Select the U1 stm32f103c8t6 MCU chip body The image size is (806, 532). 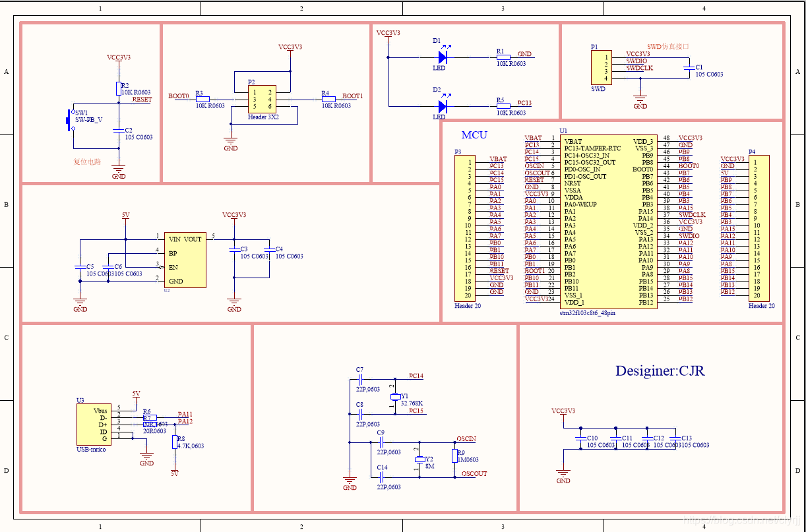[x=608, y=222]
